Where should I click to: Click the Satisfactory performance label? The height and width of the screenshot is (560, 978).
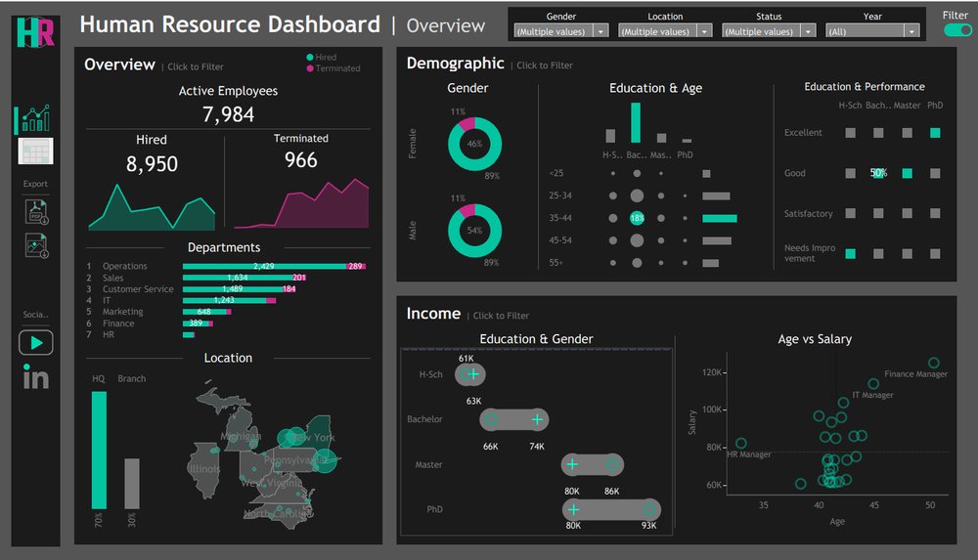point(809,213)
